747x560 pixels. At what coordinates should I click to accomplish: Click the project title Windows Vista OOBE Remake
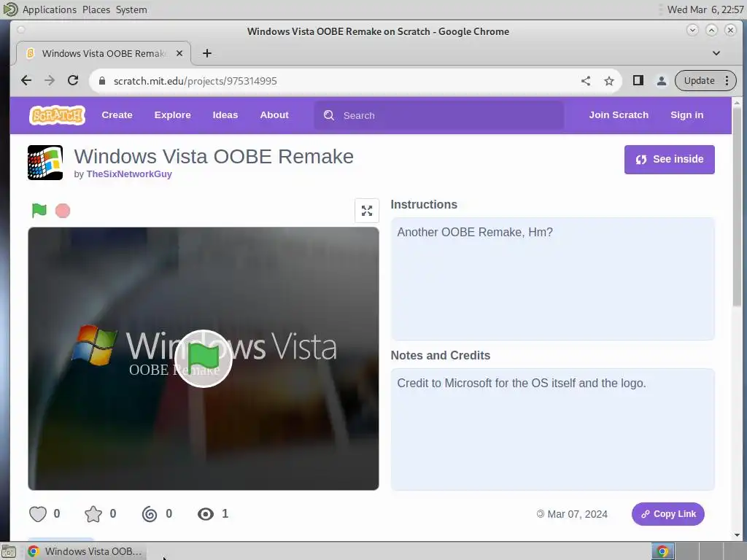point(214,156)
